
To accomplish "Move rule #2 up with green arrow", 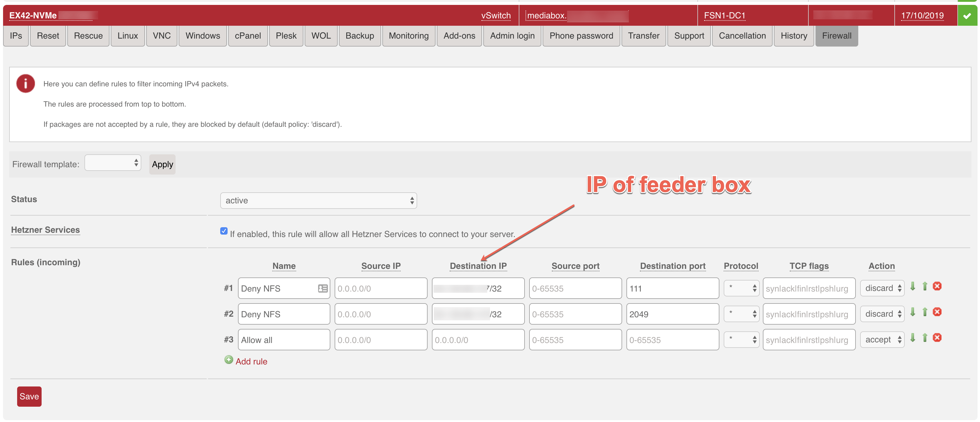I will 925,313.
